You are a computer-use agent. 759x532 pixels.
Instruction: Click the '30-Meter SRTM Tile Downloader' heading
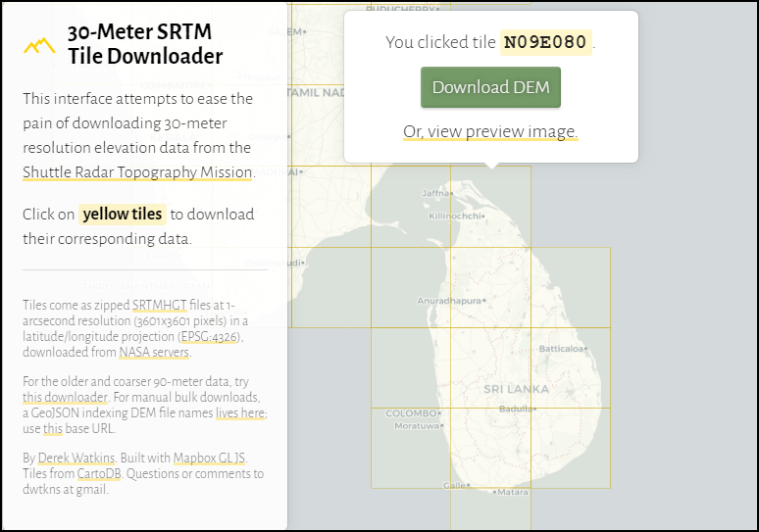144,44
